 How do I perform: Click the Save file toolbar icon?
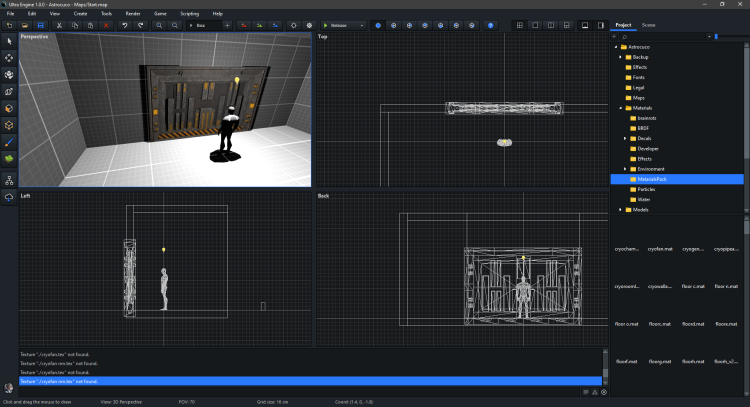pyautogui.click(x=39, y=24)
